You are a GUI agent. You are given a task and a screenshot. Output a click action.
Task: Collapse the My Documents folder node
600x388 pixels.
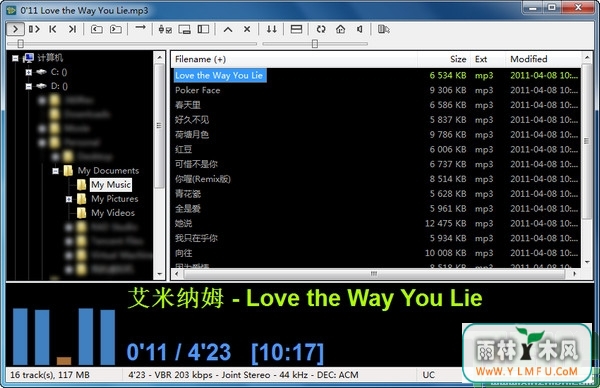pyautogui.click(x=56, y=171)
